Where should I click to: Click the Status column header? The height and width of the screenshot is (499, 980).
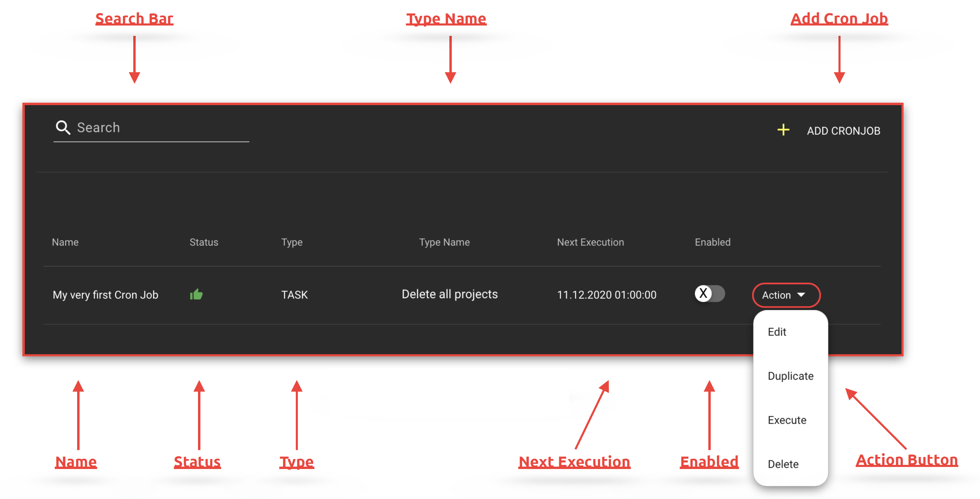[x=204, y=242]
